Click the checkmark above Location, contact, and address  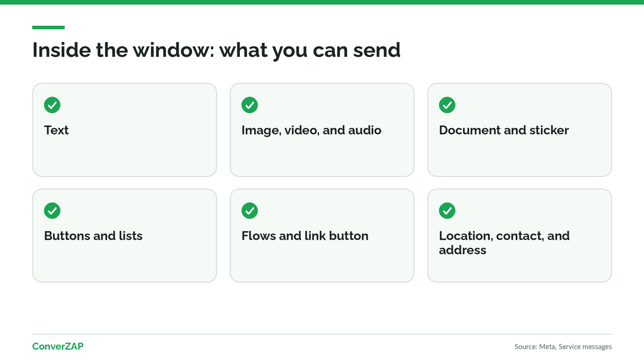point(447,211)
